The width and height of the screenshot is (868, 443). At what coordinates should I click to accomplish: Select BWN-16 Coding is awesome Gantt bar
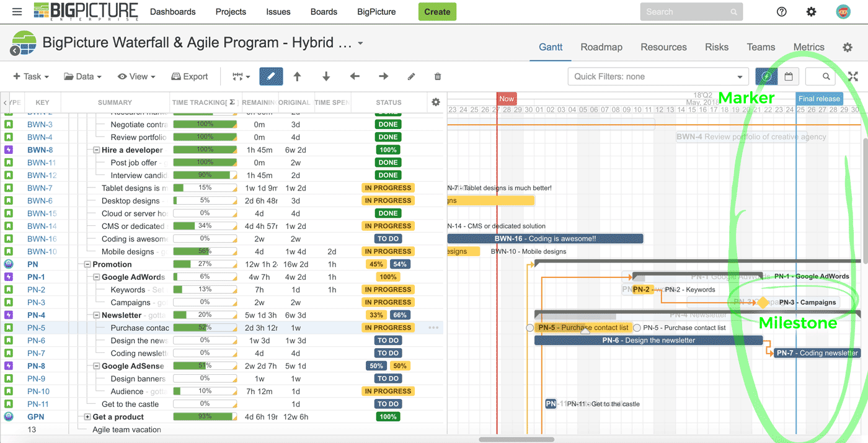tap(545, 239)
